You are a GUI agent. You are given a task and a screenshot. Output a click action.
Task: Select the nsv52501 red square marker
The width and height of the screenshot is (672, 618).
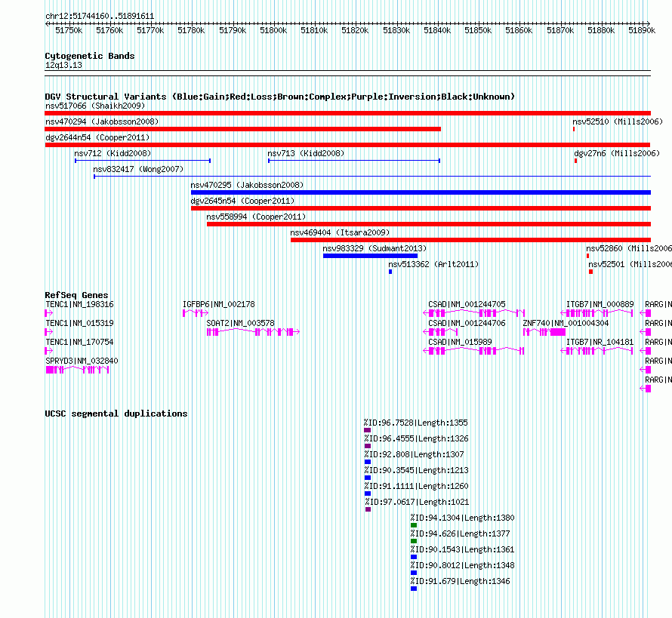(590, 272)
